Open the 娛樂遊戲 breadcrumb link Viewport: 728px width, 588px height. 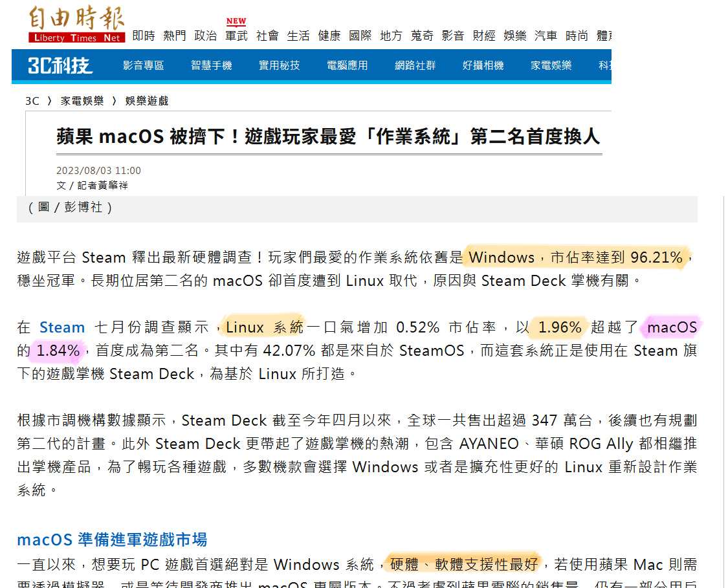[x=147, y=101]
